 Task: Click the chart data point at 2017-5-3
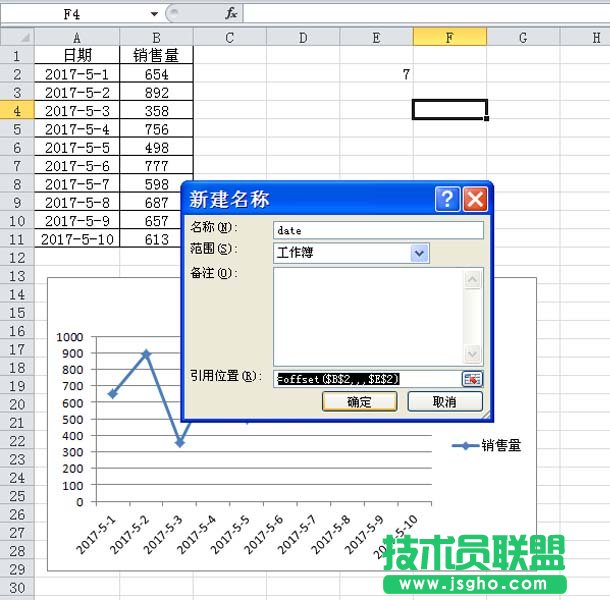point(180,443)
